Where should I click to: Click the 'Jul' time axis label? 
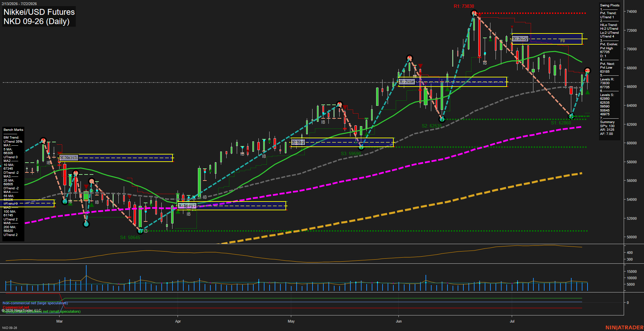[512, 321]
